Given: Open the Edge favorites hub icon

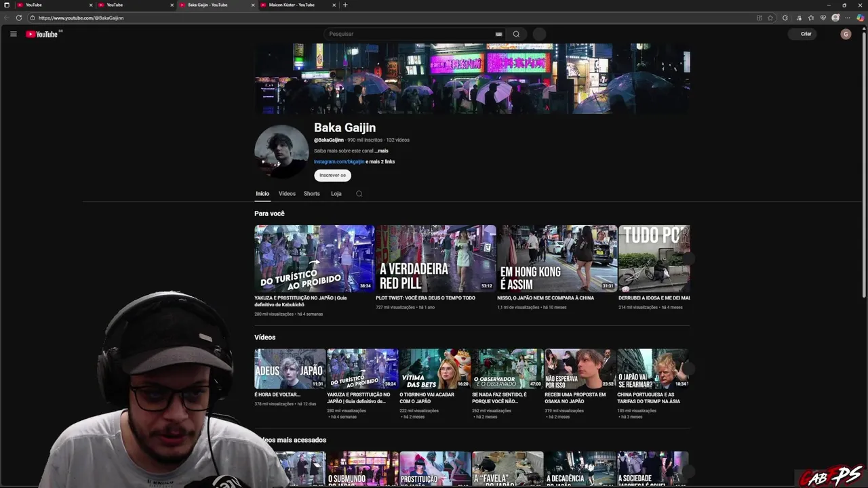Looking at the screenshot, I should pyautogui.click(x=811, y=18).
